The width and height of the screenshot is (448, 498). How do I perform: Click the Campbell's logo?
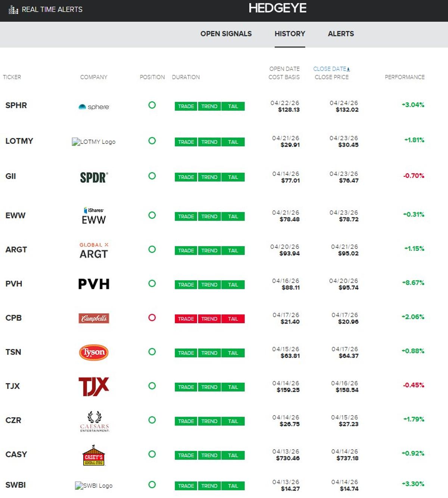coord(94,318)
